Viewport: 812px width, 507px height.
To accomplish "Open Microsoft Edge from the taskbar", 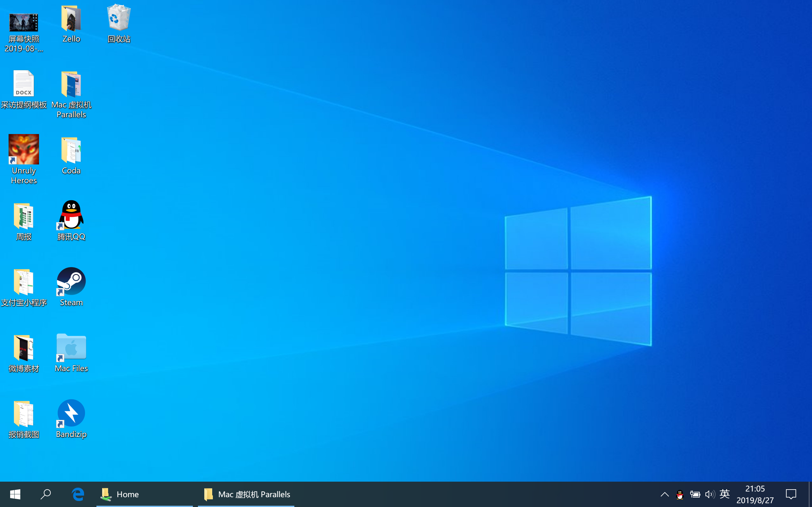I will (78, 494).
